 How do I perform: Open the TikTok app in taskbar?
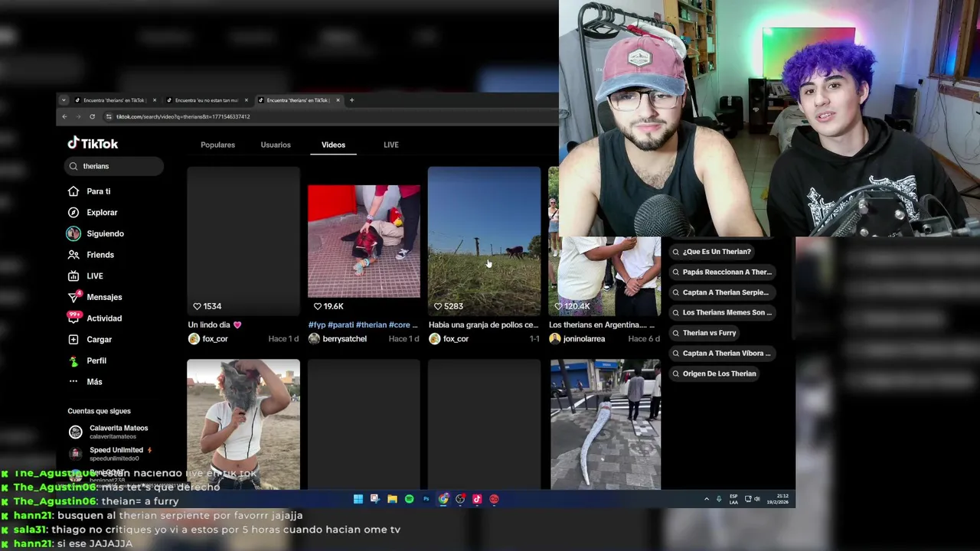coord(477,499)
